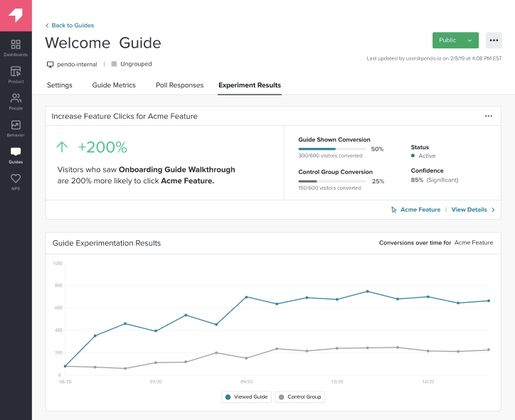Click the 'Last updated by' timestamp text
Viewport: 515px width, 420px height.
click(x=434, y=58)
